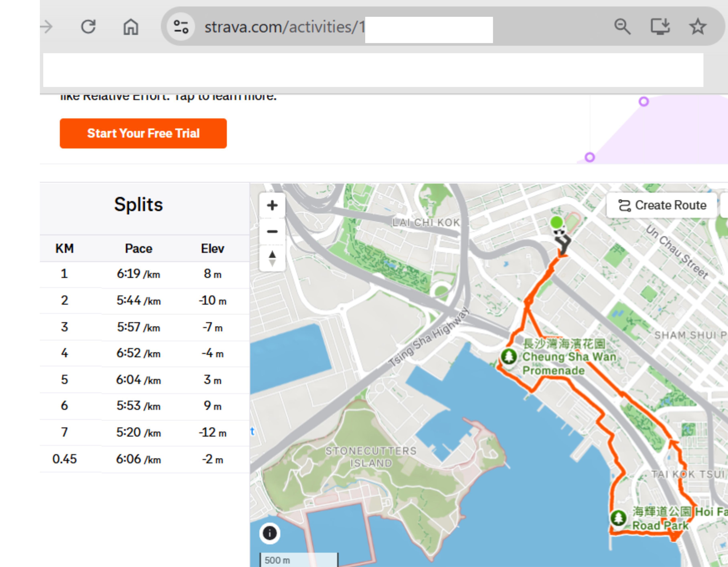Navigate forward with the browser arrow
Image resolution: width=728 pixels, height=567 pixels.
pos(47,27)
